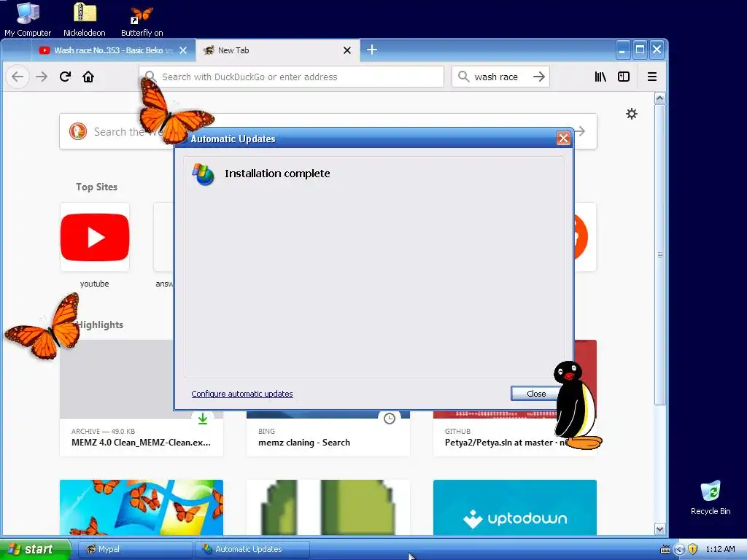The width and height of the screenshot is (747, 560).
Task: Open the Start menu
Action: (x=35, y=549)
